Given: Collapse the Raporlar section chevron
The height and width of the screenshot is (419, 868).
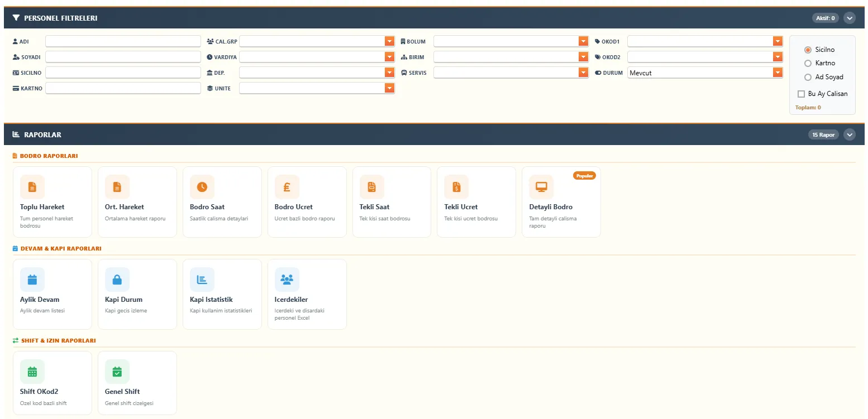Looking at the screenshot, I should (850, 134).
